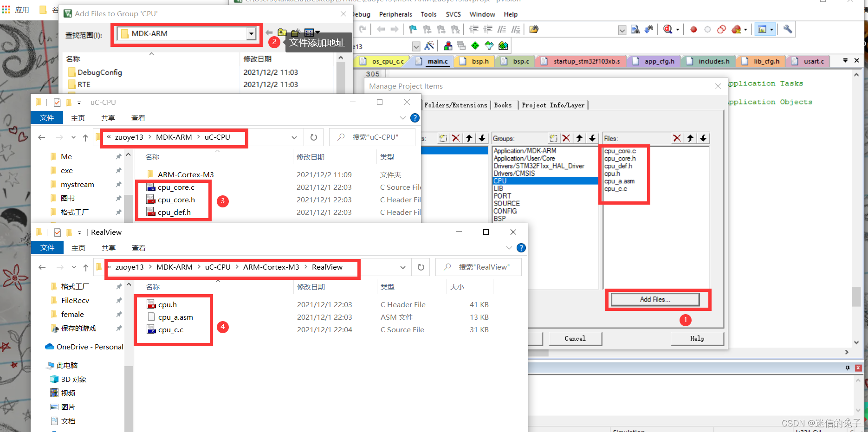Open 查看 tab in RealView explorer
Viewport: 868px width, 432px height.
click(x=138, y=248)
